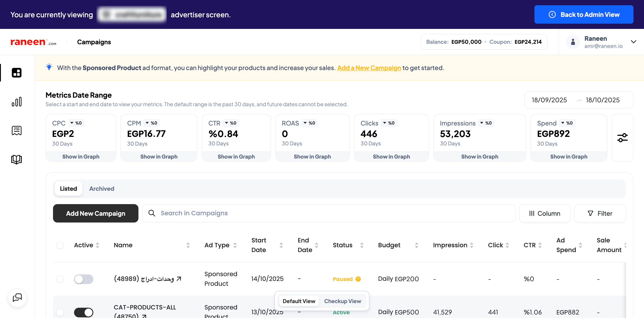
Task: Click the metrics settings sliders icon
Action: [x=622, y=138]
